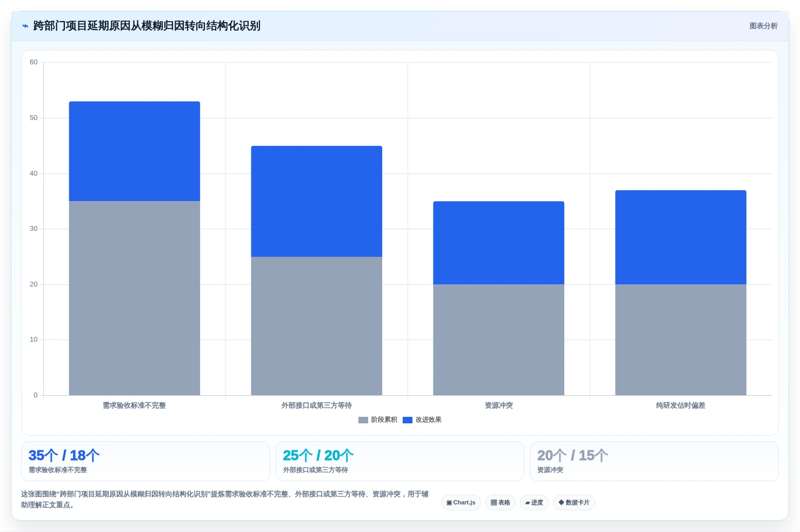
Task: Click the gray bar for 资源冲突
Action: click(x=498, y=340)
